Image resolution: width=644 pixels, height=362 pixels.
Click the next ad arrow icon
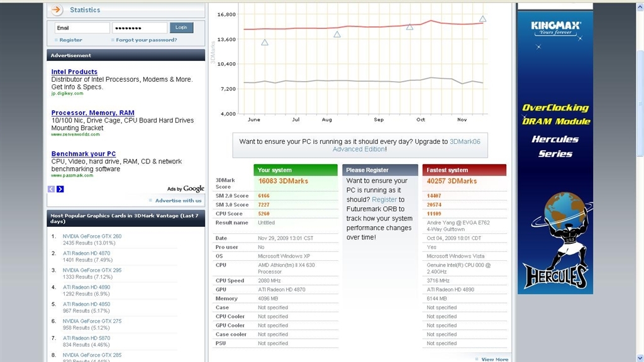(x=60, y=189)
